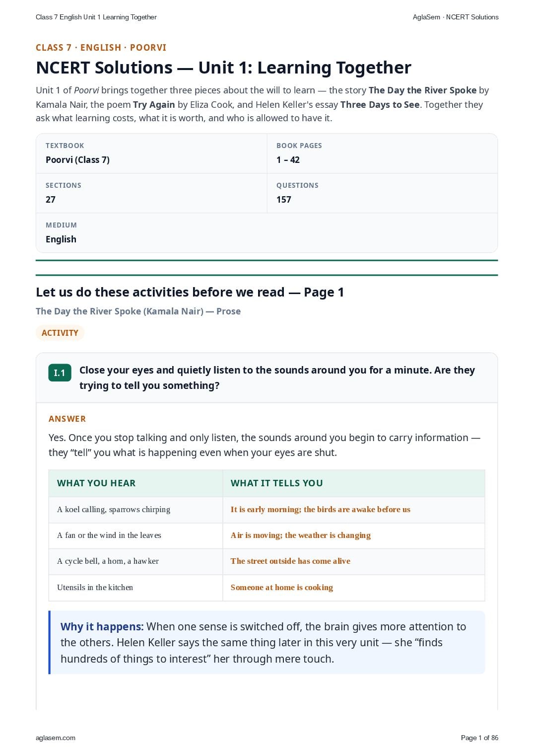Click the 'Class 7 English Unit 1' header title

pos(96,17)
